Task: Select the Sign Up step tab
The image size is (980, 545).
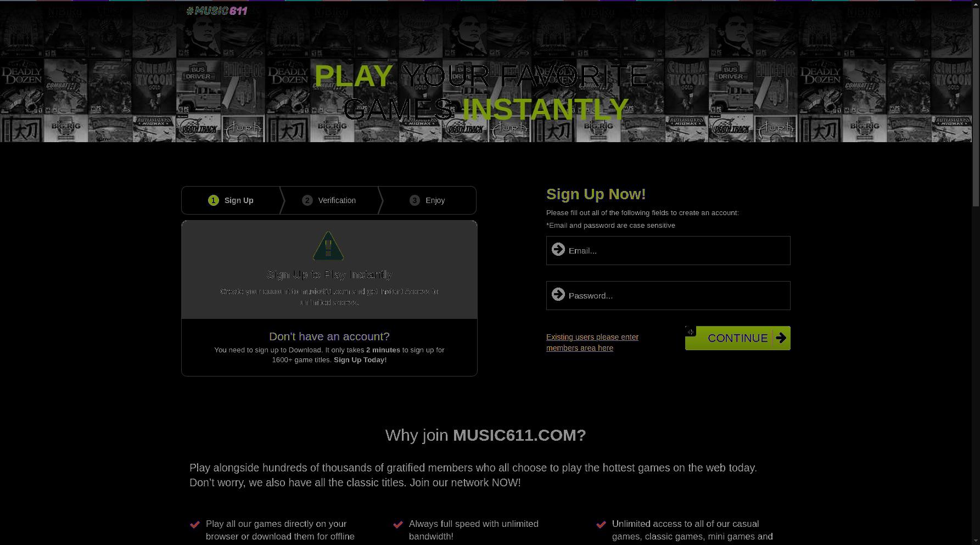Action: pos(231,200)
